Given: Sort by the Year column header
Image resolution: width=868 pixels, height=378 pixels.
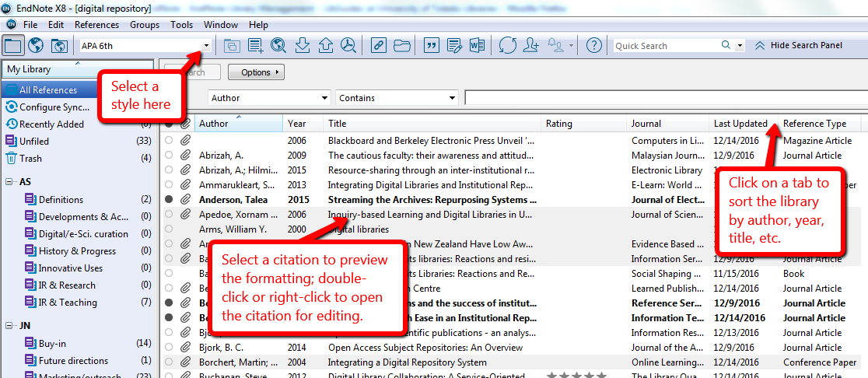Looking at the screenshot, I should tap(303, 124).
